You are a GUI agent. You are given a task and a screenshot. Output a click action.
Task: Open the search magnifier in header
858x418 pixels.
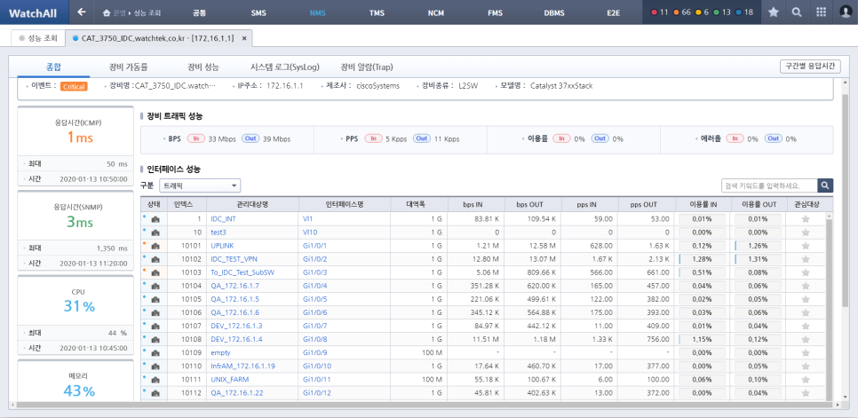tap(797, 12)
